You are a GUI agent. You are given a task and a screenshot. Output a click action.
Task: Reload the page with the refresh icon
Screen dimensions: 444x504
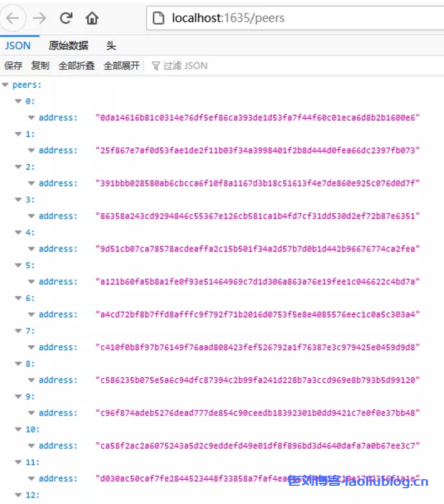[x=66, y=18]
